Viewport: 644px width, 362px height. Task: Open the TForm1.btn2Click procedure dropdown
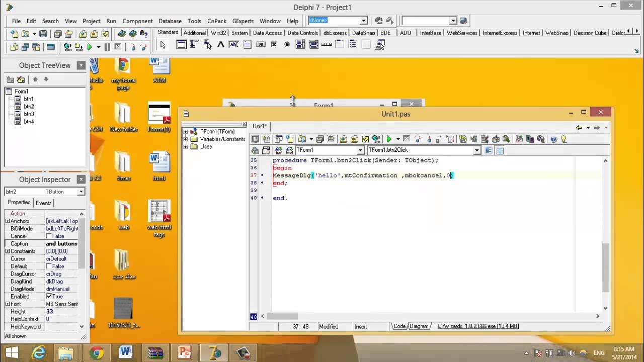[x=477, y=150]
